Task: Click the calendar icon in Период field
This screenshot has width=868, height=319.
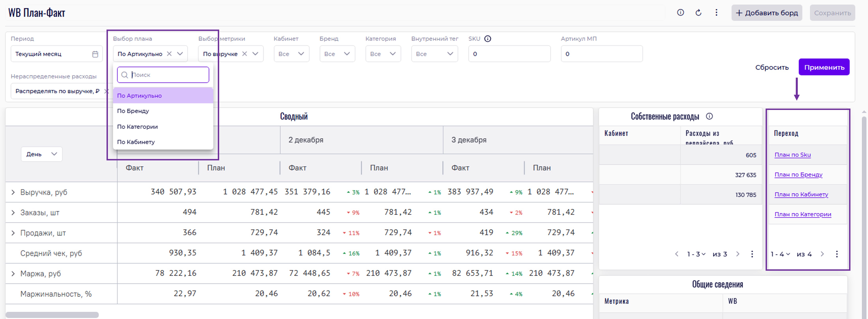Action: [x=95, y=54]
